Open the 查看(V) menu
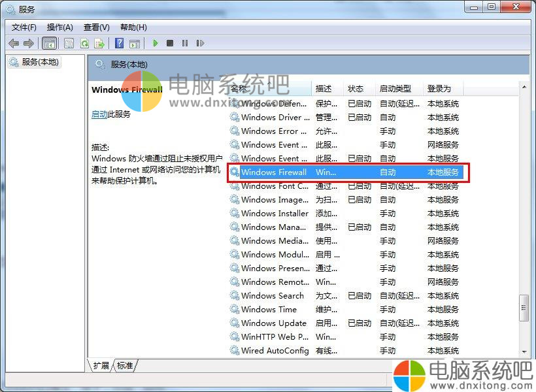This screenshot has width=536, height=392. (x=96, y=27)
